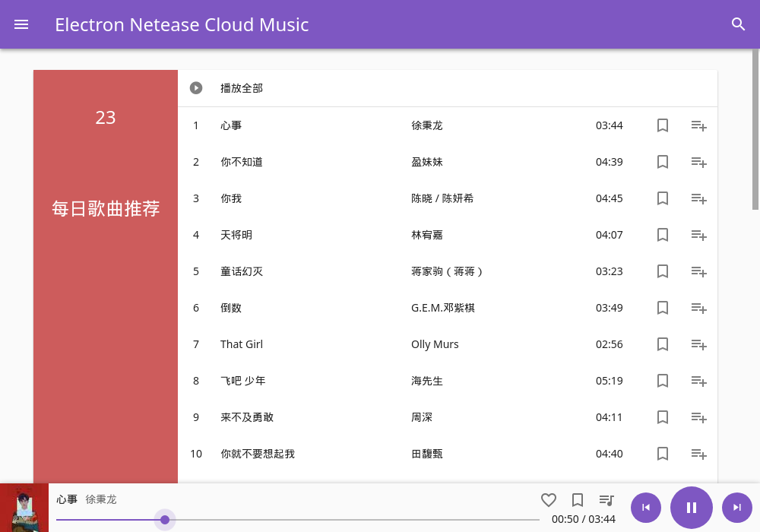This screenshot has width=760, height=532.
Task: Click artist name 周深
Action: [421, 417]
